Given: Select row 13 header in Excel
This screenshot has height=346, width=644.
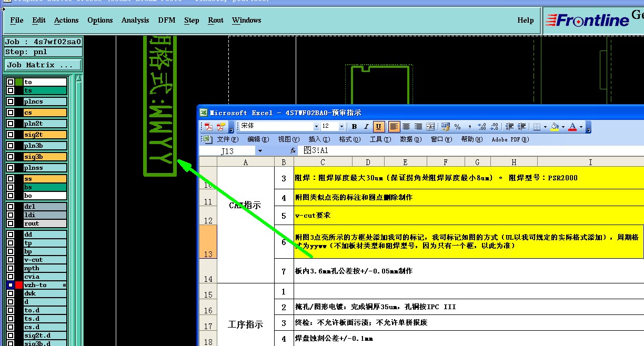Looking at the screenshot, I should click(208, 242).
